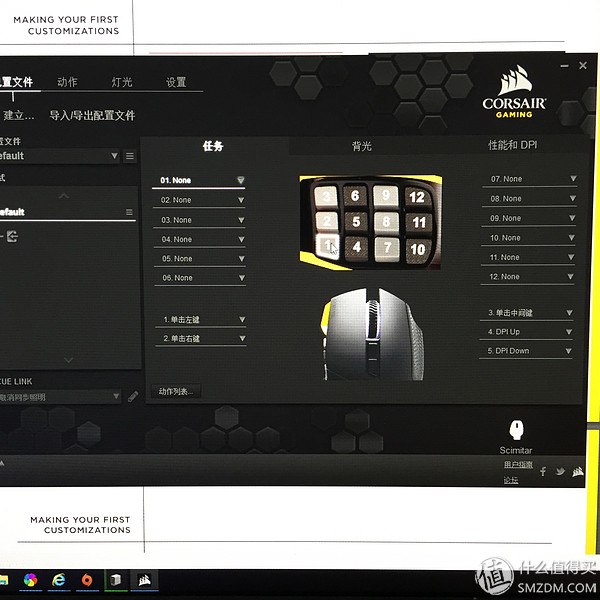The height and width of the screenshot is (600, 600).
Task: Expand the 07. None assignment dropdown
Action: (x=530, y=179)
